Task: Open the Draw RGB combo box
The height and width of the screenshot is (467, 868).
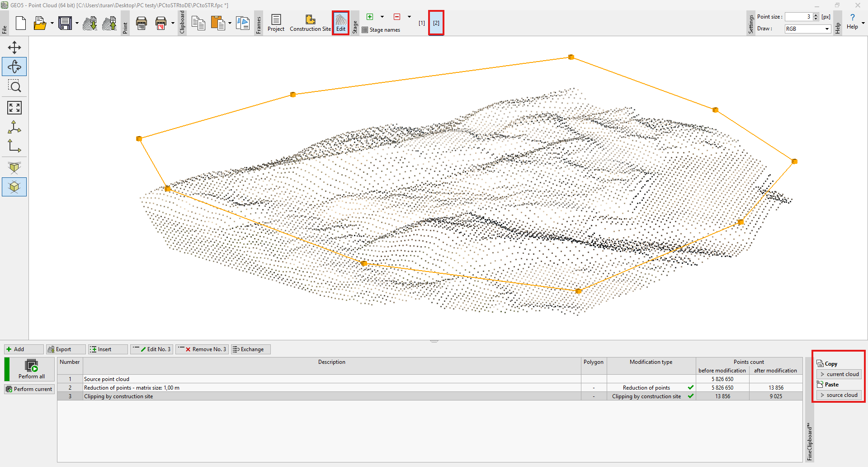Action: pyautogui.click(x=807, y=29)
